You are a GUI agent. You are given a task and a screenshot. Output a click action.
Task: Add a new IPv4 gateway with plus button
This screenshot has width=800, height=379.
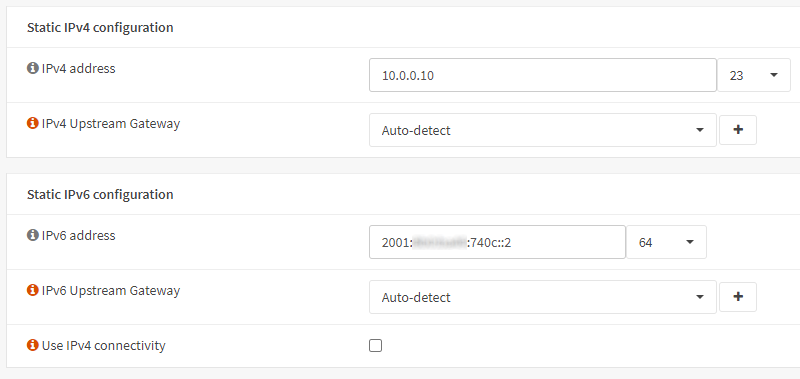[x=738, y=130]
